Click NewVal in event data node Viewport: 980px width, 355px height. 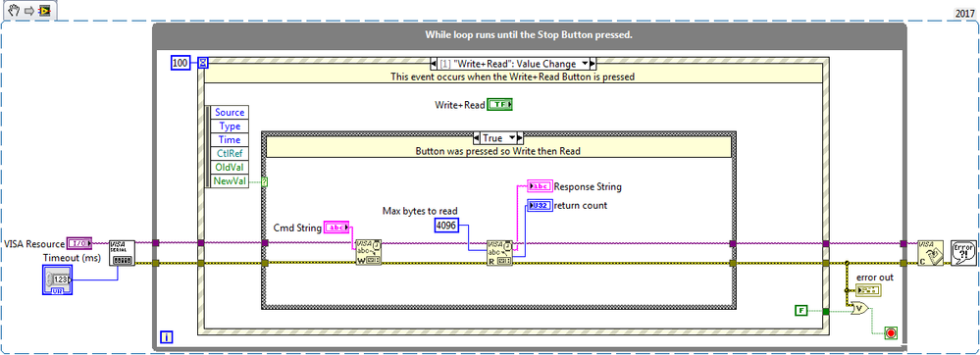pyautogui.click(x=230, y=181)
